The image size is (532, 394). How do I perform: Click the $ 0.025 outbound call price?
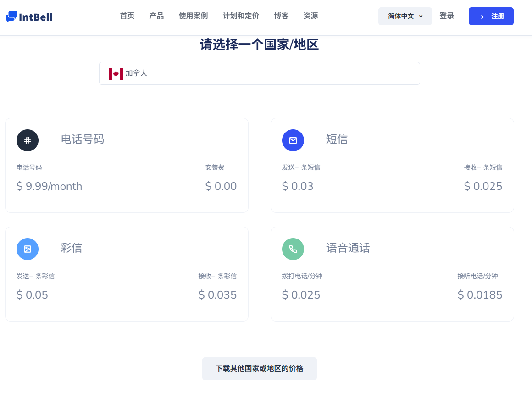click(301, 294)
